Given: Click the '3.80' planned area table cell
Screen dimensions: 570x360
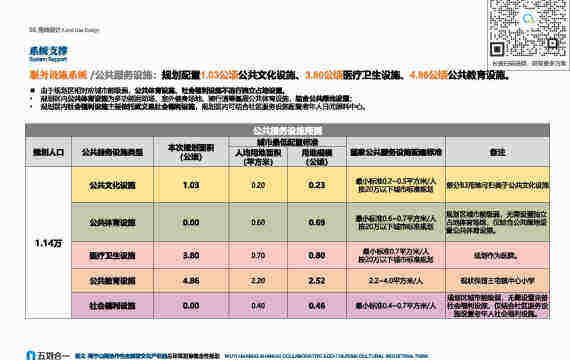Looking at the screenshot, I should [191, 255].
